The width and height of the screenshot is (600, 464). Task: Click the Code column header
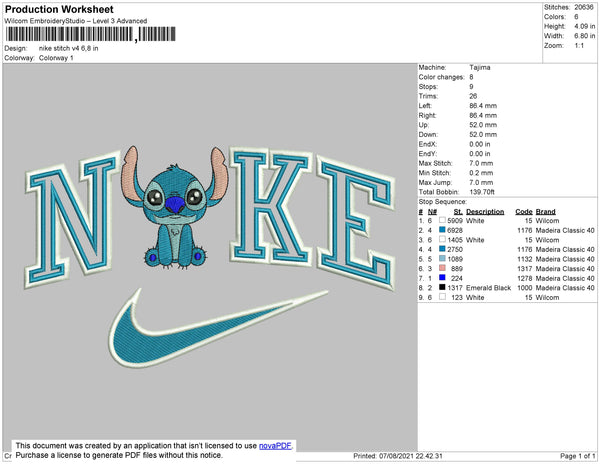(x=523, y=212)
